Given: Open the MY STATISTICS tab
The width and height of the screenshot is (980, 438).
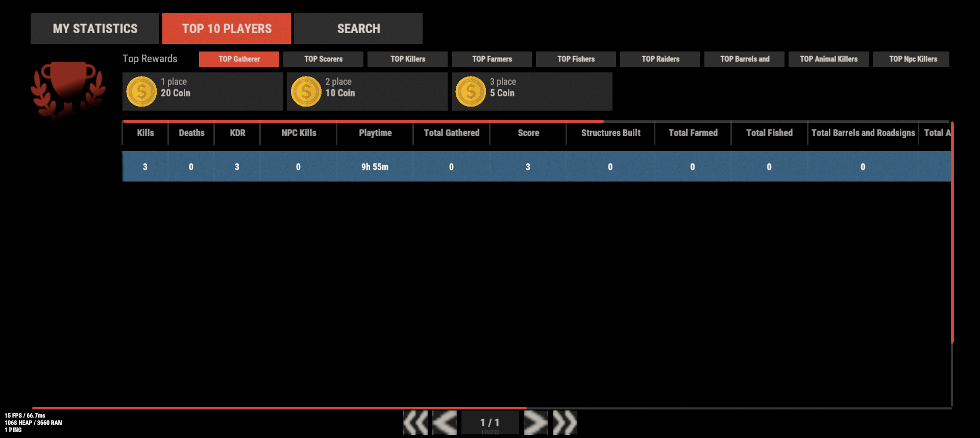Looking at the screenshot, I should [95, 29].
